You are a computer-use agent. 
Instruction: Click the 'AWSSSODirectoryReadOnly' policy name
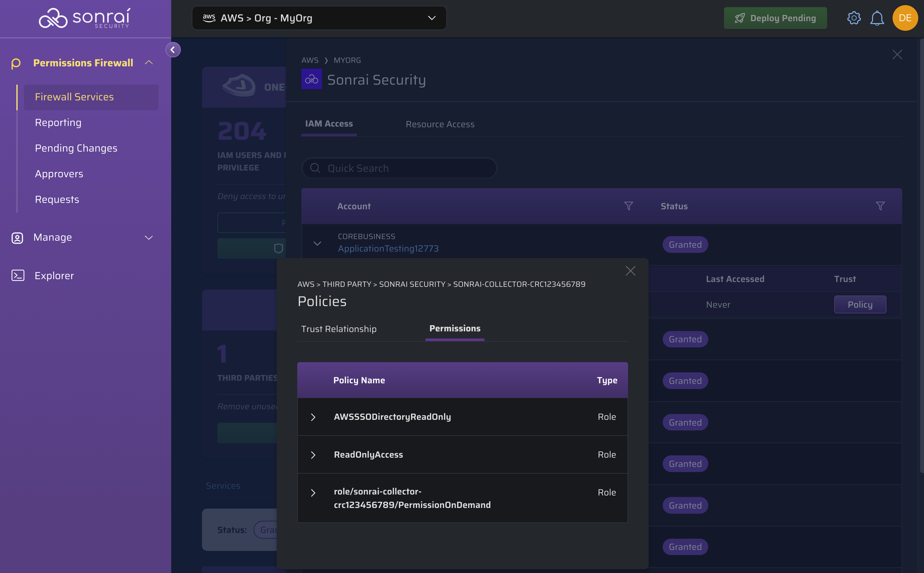(392, 417)
